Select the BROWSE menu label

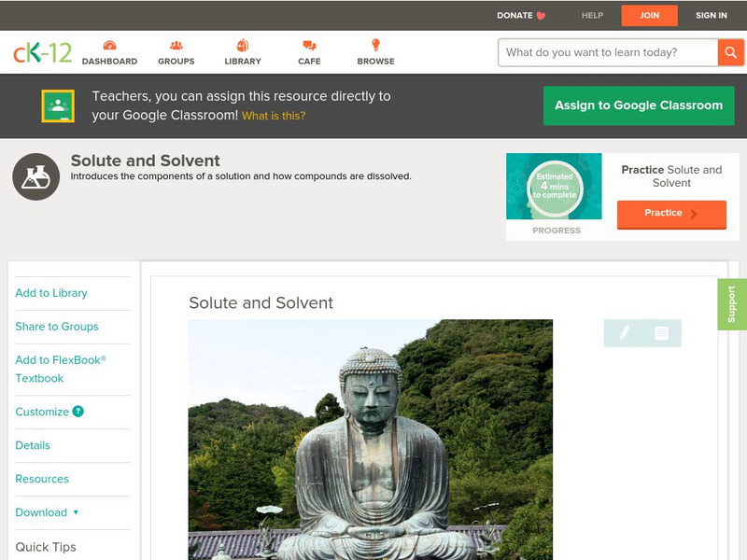376,62
